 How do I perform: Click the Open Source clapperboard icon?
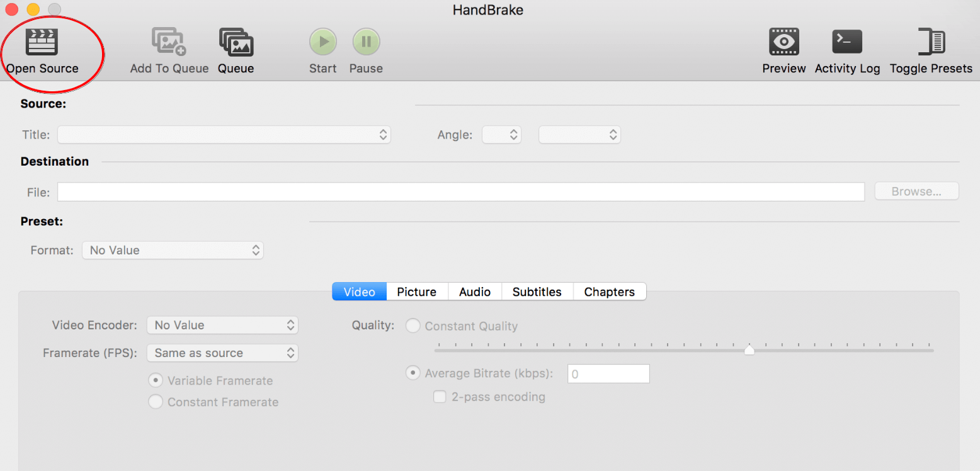pos(42,41)
